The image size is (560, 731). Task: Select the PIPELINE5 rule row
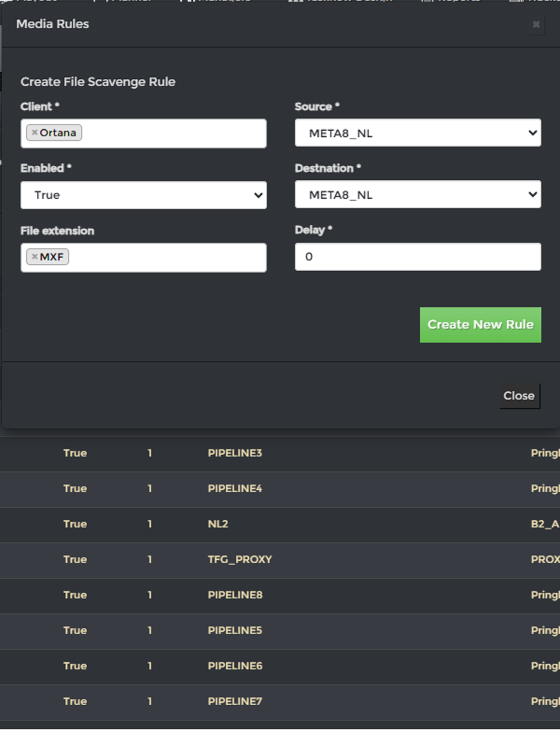pos(235,631)
